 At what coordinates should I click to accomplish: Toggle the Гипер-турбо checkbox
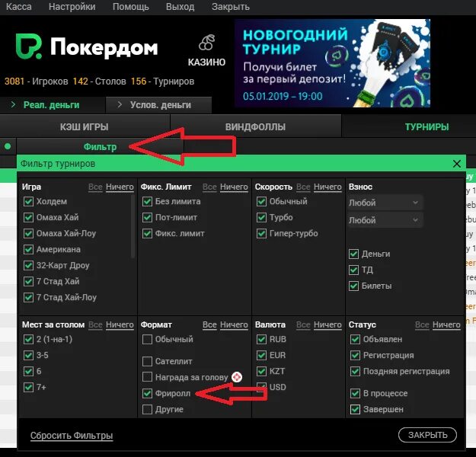261,234
